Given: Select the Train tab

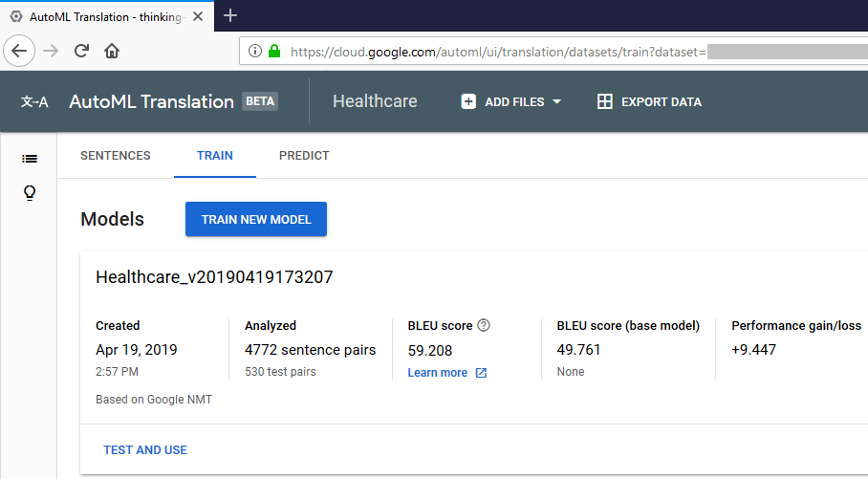Looking at the screenshot, I should coord(215,156).
